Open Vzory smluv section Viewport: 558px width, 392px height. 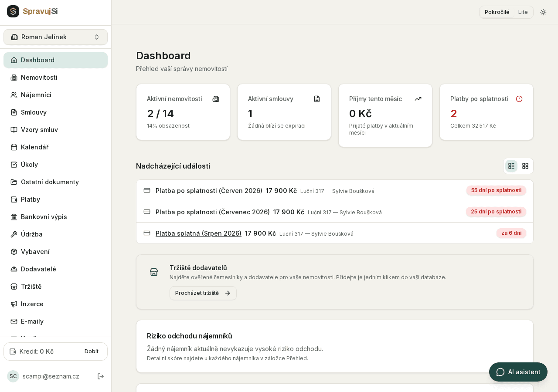click(55, 130)
